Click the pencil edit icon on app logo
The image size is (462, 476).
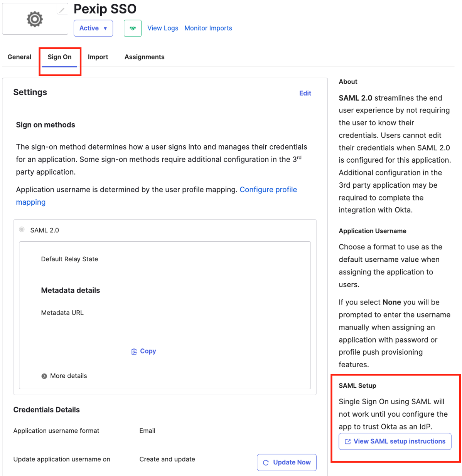tap(62, 10)
